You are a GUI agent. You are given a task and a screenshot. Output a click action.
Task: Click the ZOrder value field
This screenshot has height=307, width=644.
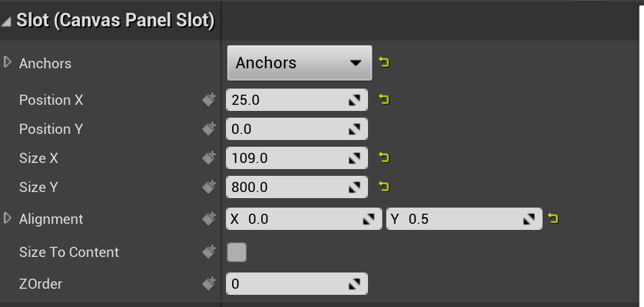[x=287, y=284]
